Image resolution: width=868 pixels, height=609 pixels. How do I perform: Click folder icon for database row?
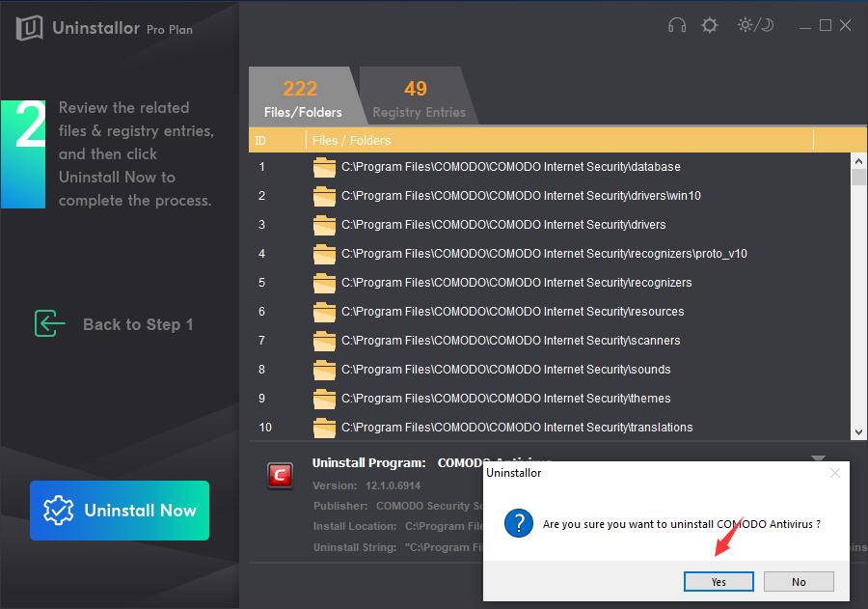[x=324, y=167]
